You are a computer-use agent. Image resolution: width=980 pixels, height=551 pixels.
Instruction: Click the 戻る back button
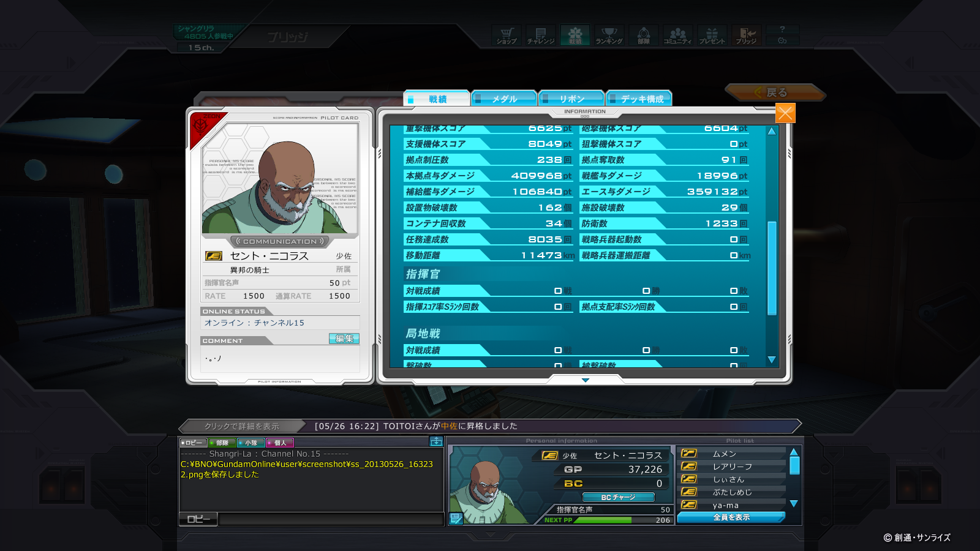[x=775, y=92]
